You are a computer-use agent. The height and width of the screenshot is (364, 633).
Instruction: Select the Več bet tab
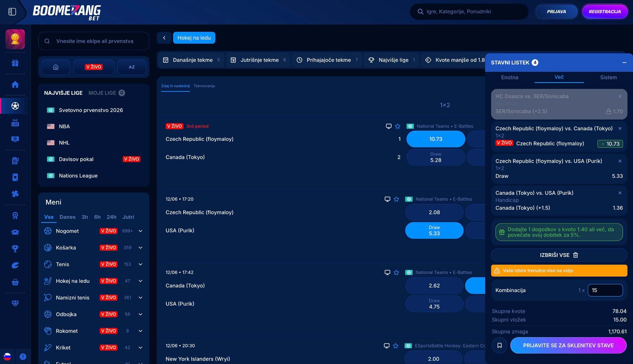[x=559, y=77]
